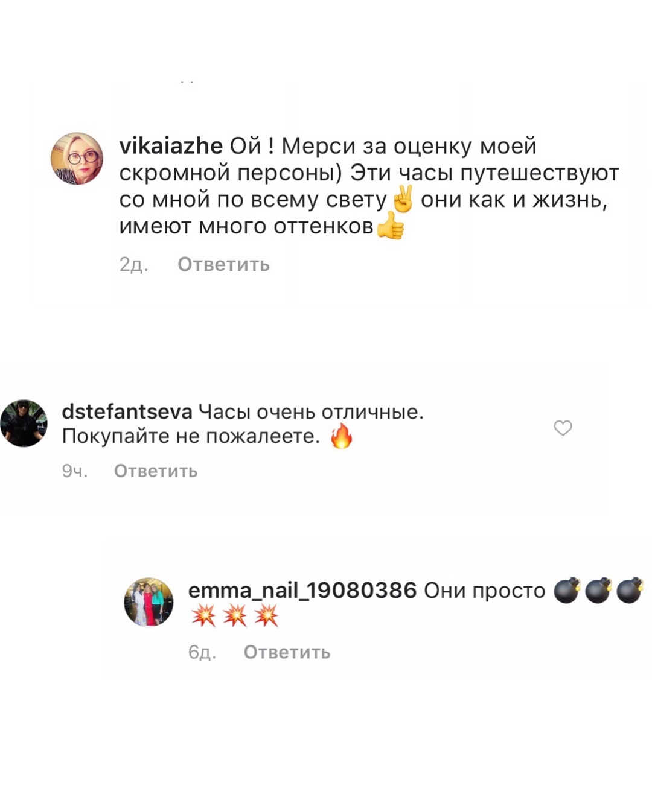Reply to emma_nail_19080386's comment via Ответить

pyautogui.click(x=287, y=652)
